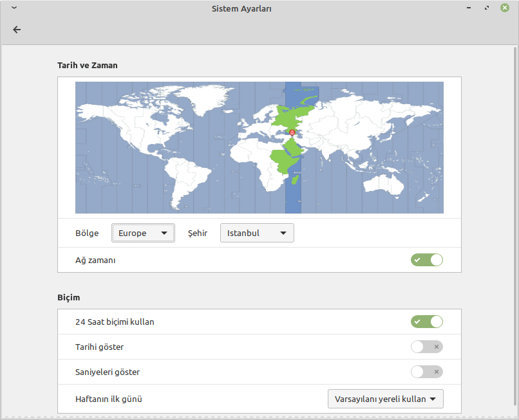Go back using the arrow button
Viewport: 519px width, 420px height.
pos(17,30)
